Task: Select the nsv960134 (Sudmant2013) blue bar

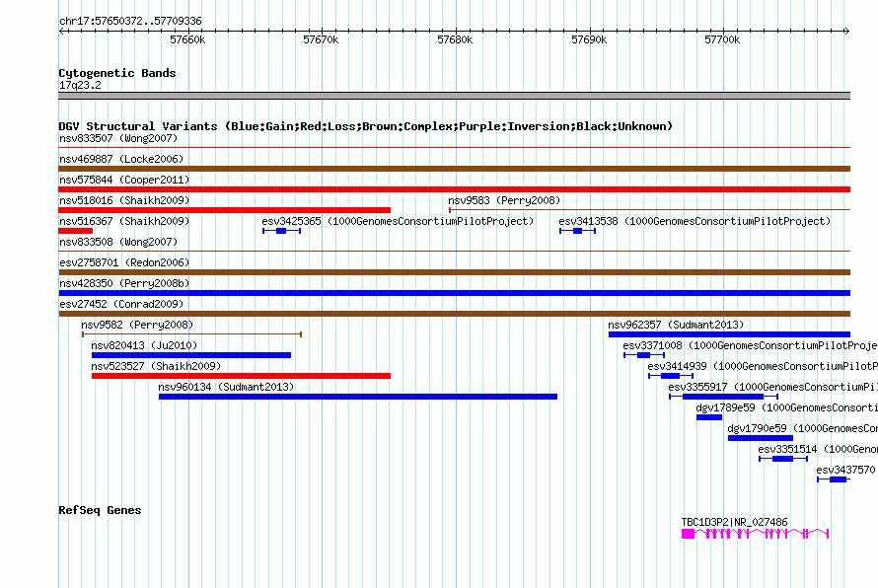Action: 358,397
